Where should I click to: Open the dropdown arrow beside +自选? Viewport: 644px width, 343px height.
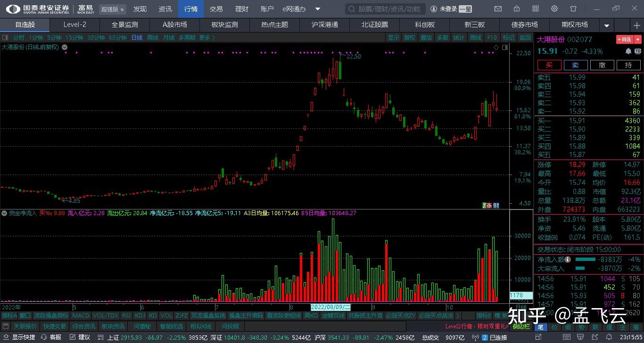[638, 40]
